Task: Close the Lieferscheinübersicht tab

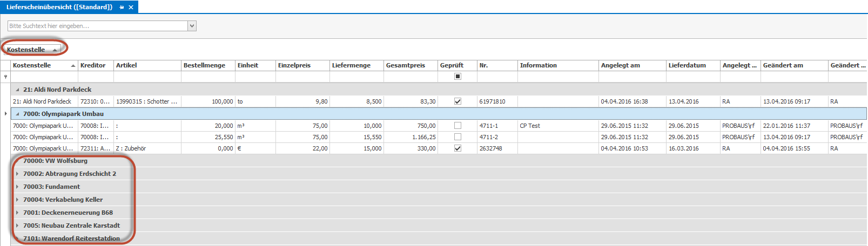Action: coord(131,7)
